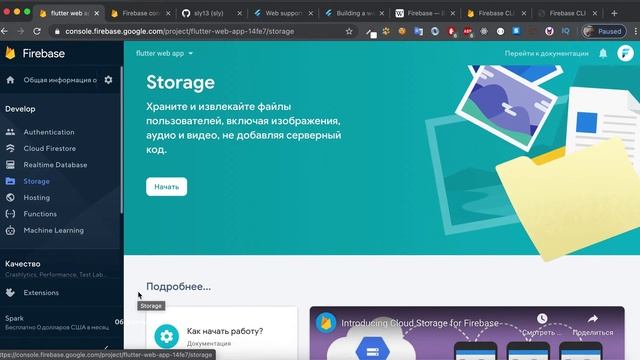The height and width of the screenshot is (360, 640).
Task: Select Storage in the sidebar
Action: coord(36,181)
